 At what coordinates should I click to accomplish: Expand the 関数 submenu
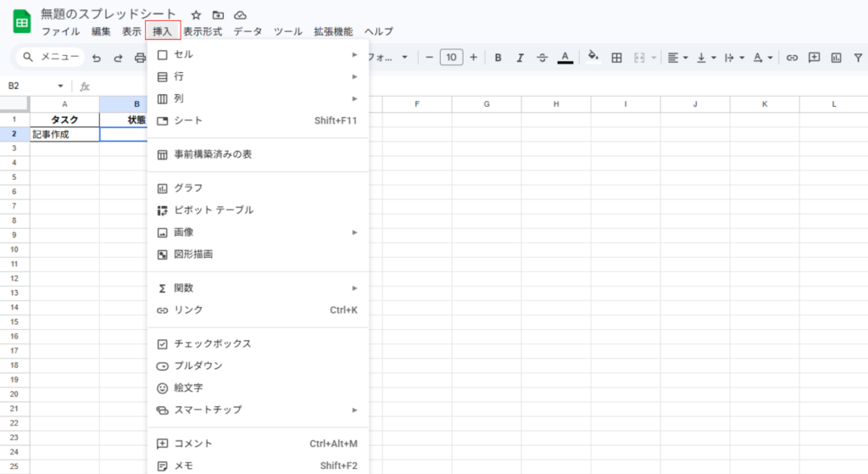tap(258, 288)
